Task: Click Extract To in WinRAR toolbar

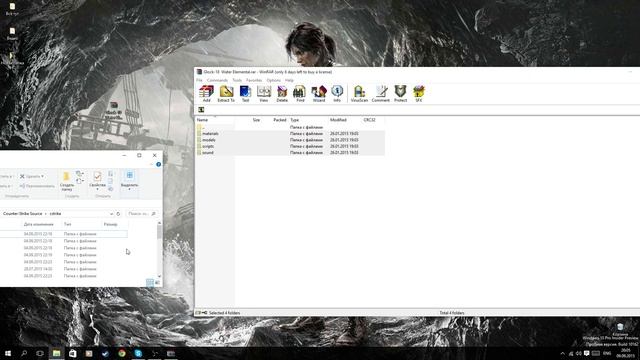Action: click(x=226, y=93)
